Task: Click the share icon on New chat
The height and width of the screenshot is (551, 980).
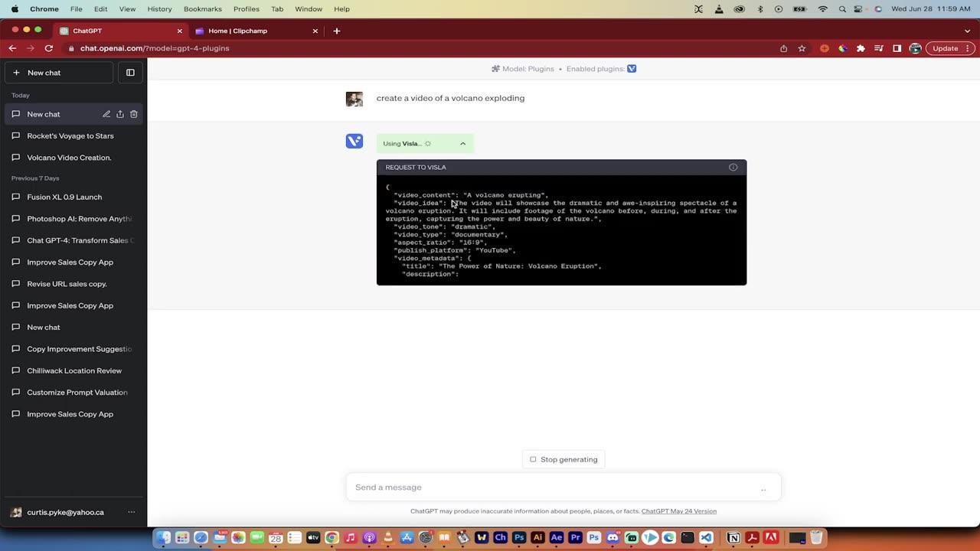Action: pyautogui.click(x=120, y=114)
